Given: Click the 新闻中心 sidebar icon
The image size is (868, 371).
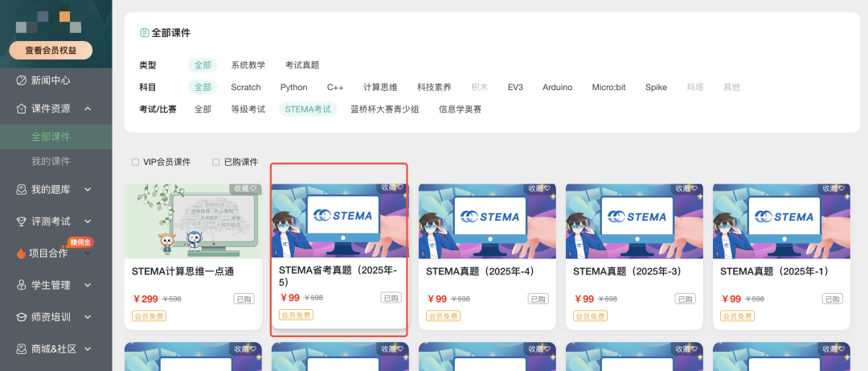Looking at the screenshot, I should coord(22,80).
